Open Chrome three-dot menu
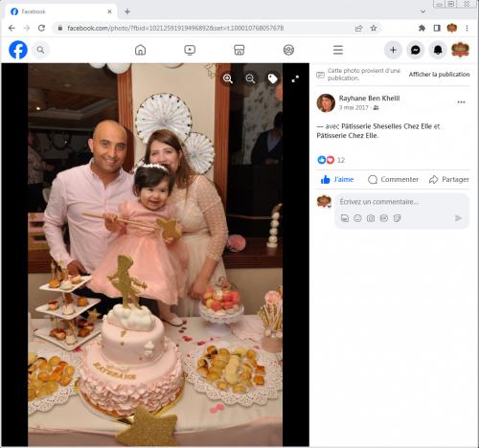Viewport: 479px width, 448px height. point(467,28)
